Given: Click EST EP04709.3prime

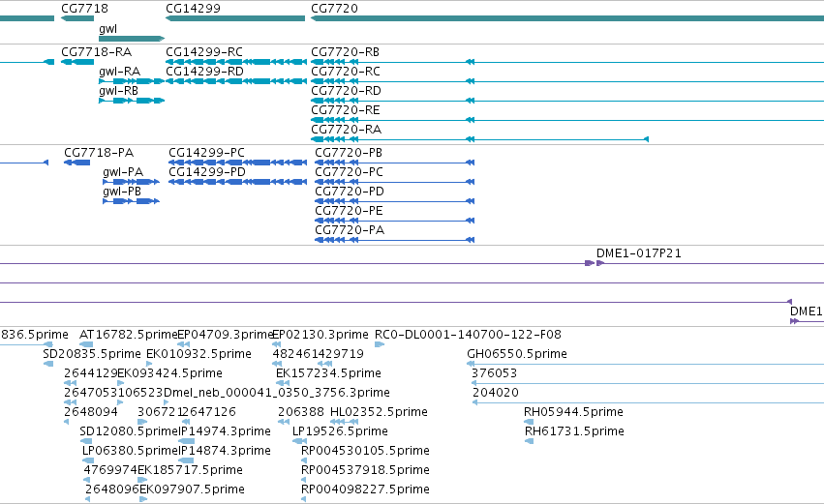Looking at the screenshot, I should point(226,335).
